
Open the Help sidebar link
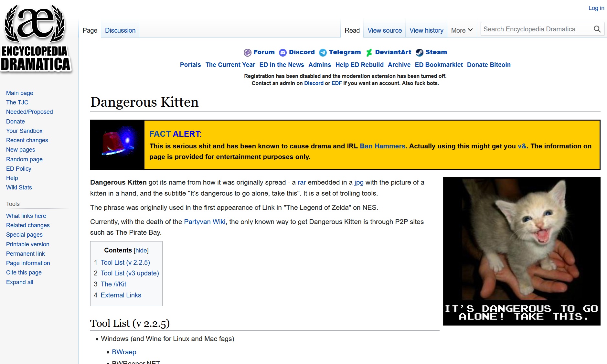point(12,178)
